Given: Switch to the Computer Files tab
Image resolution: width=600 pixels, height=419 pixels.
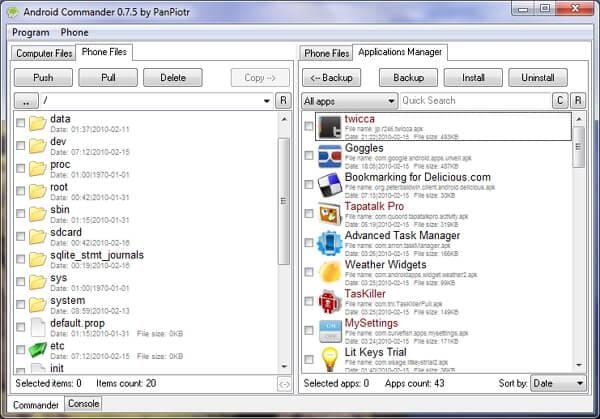Looking at the screenshot, I should click(x=44, y=53).
